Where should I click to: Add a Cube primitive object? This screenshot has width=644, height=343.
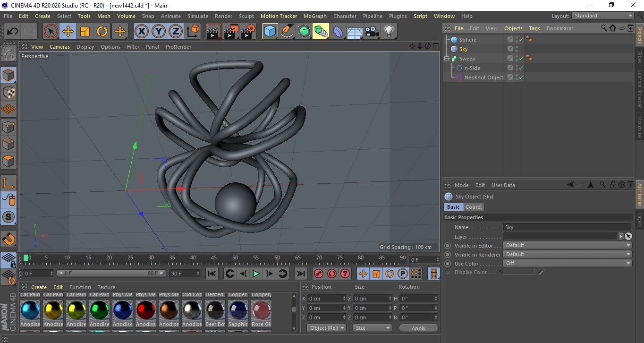click(x=270, y=32)
